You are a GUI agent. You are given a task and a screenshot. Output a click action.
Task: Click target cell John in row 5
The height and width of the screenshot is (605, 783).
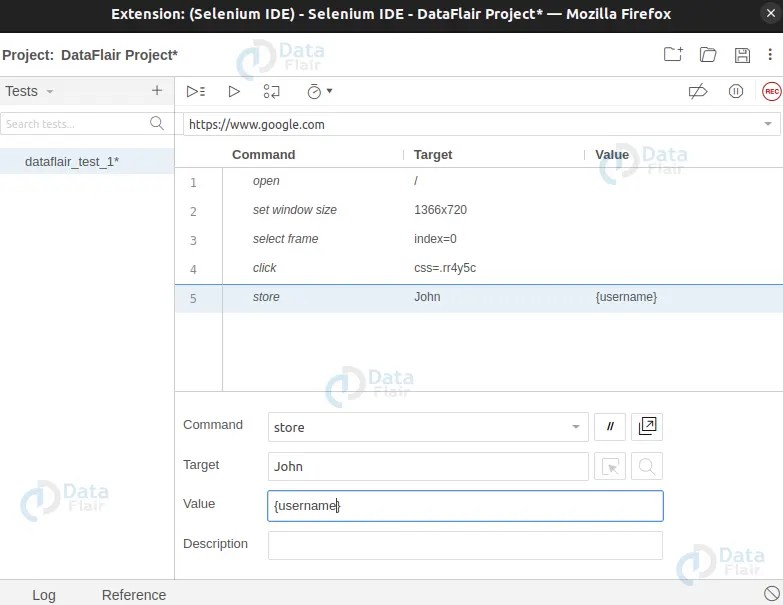click(x=427, y=297)
